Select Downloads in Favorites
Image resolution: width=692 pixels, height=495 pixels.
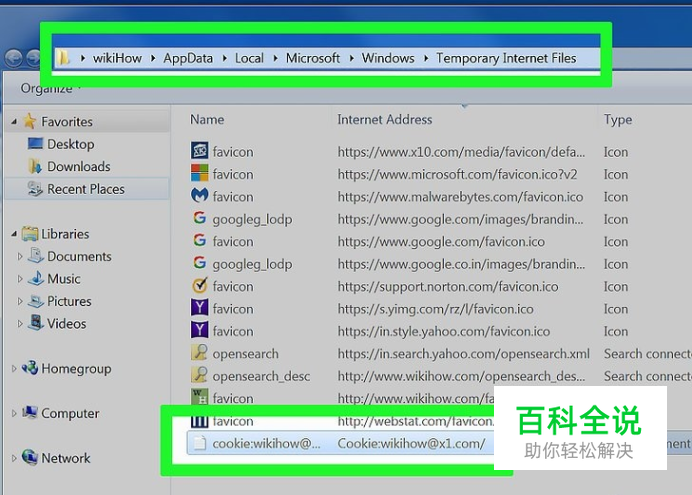coord(79,167)
